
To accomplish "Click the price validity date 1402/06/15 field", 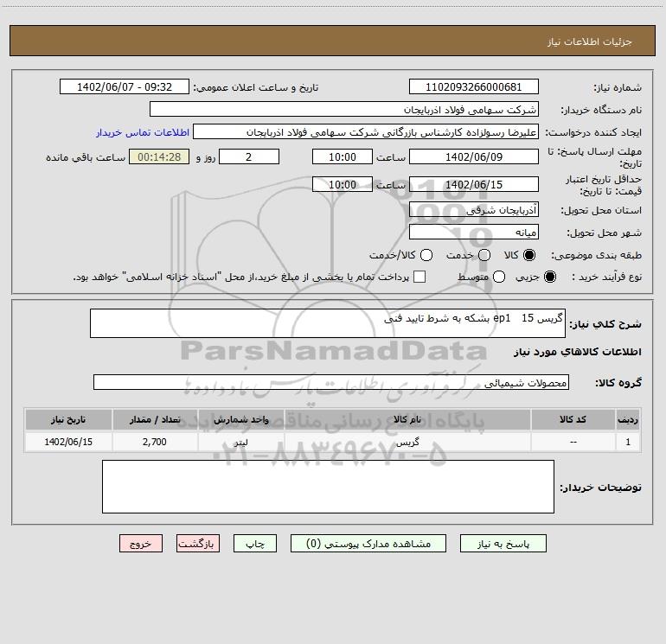I will 474,184.
